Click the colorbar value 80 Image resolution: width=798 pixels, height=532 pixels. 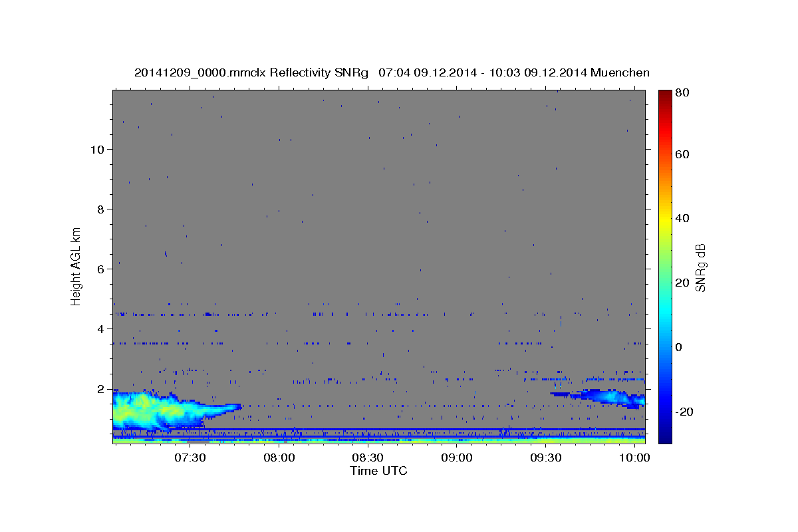coord(682,93)
